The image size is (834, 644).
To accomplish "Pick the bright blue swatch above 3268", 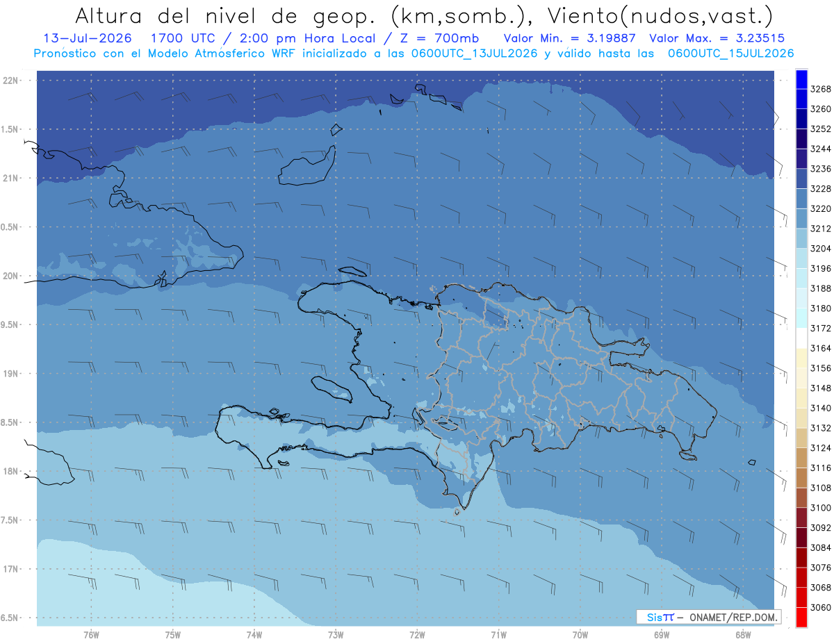I will (801, 79).
